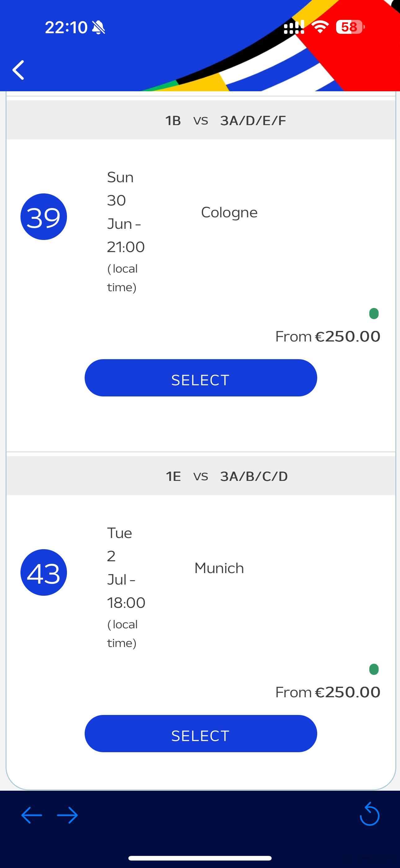Image resolution: width=400 pixels, height=868 pixels.
Task: Tap the Munich venue label
Action: [219, 568]
